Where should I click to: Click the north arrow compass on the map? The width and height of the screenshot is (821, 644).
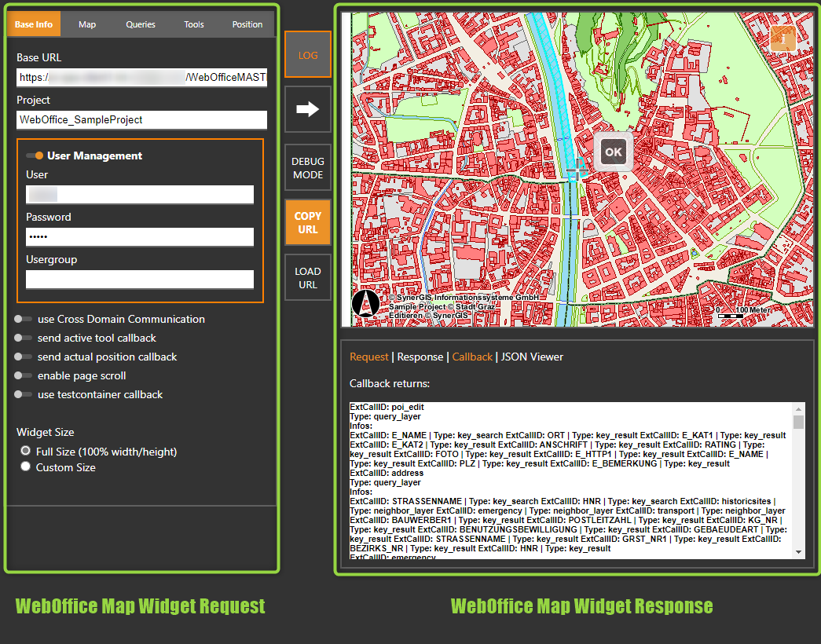[366, 302]
